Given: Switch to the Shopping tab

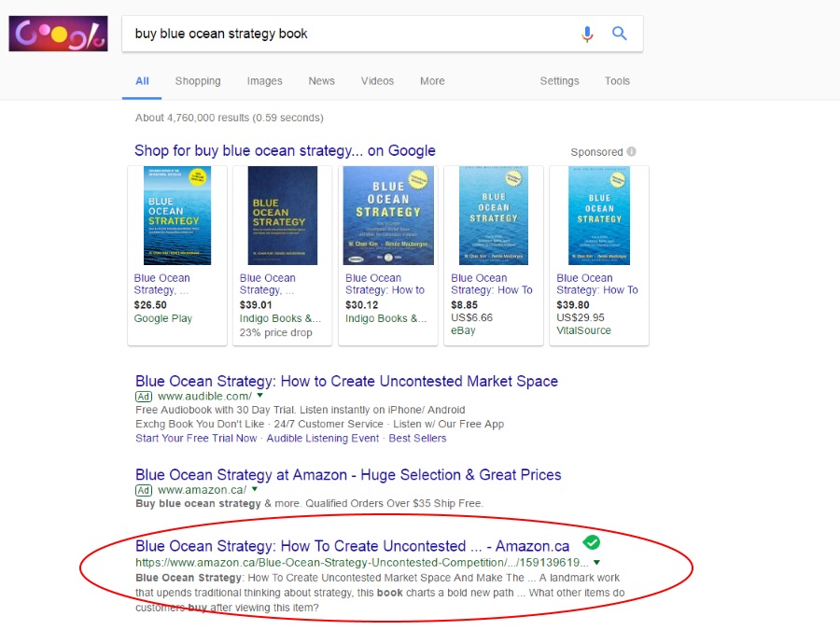Looking at the screenshot, I should [198, 81].
